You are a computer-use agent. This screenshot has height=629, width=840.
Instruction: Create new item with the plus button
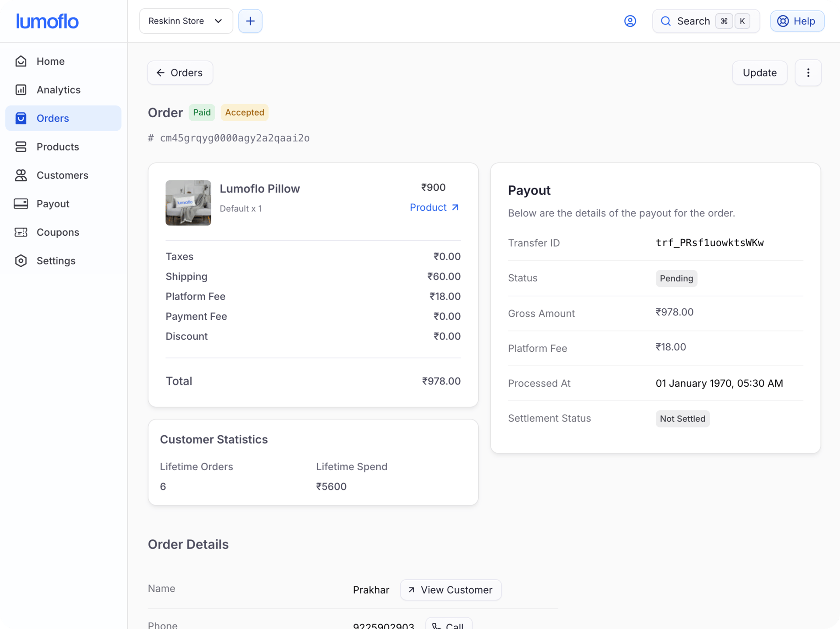pos(250,21)
